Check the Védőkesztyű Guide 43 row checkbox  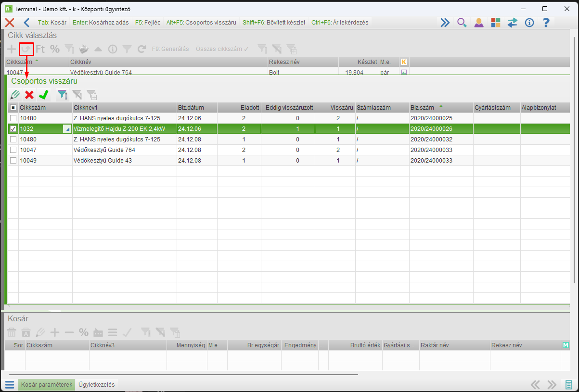tap(13, 160)
